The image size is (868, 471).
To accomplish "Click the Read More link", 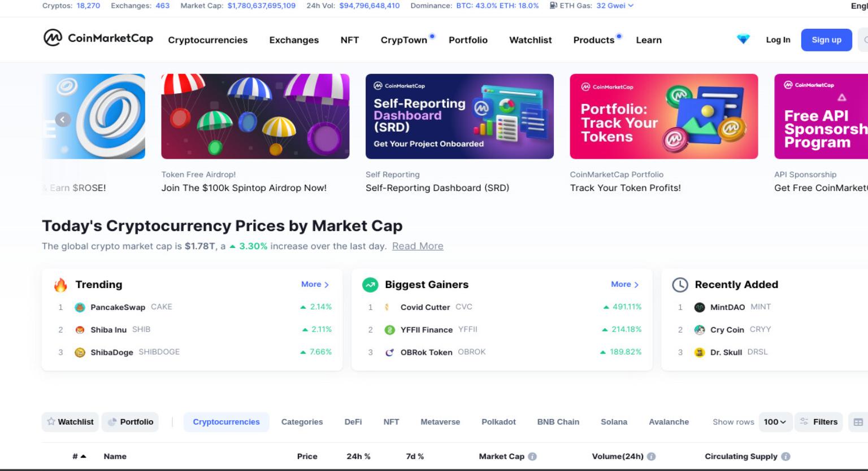I will point(418,246).
